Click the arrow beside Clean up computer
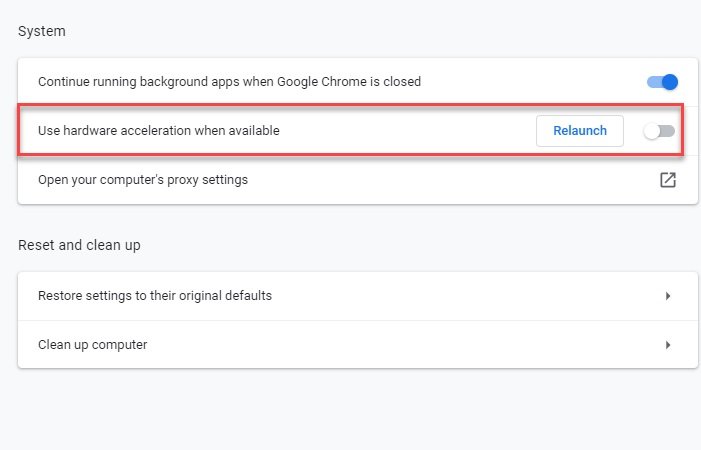The height and width of the screenshot is (450, 701). pyautogui.click(x=668, y=345)
